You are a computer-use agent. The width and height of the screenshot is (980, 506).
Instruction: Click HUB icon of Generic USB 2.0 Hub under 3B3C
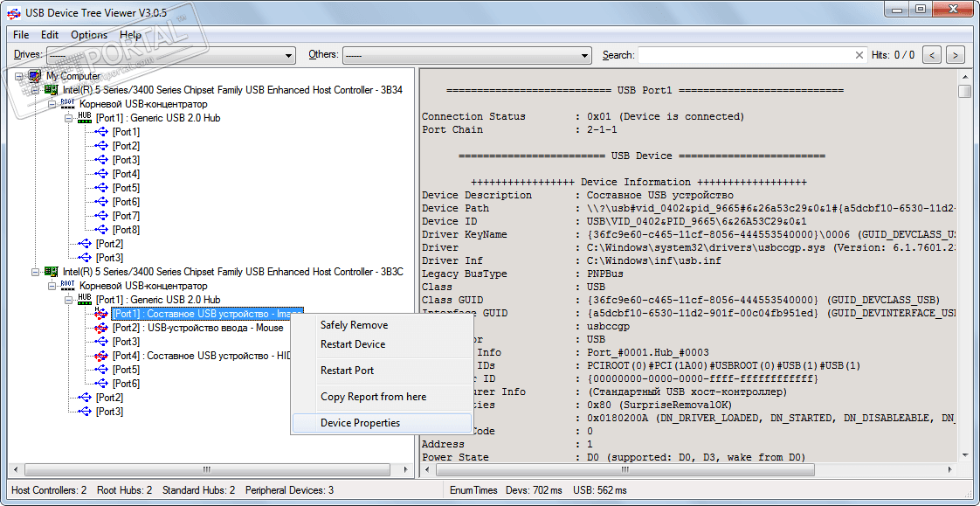[x=85, y=300]
